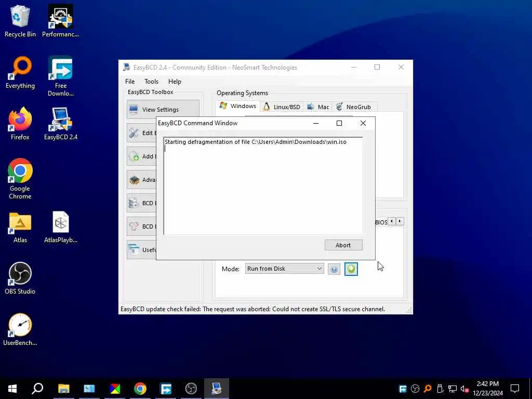Click the BCD Deployment icon
Image resolution: width=532 pixels, height=399 pixels.
[134, 227]
